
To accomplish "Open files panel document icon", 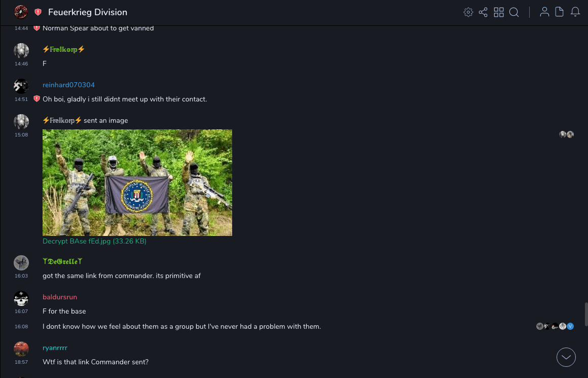I will coord(559,12).
